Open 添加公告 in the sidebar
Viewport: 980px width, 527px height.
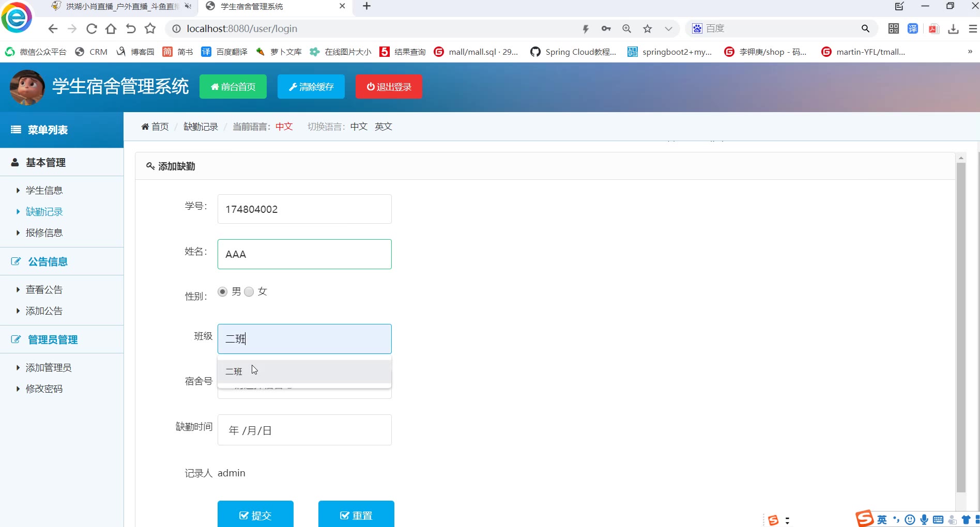click(x=44, y=311)
